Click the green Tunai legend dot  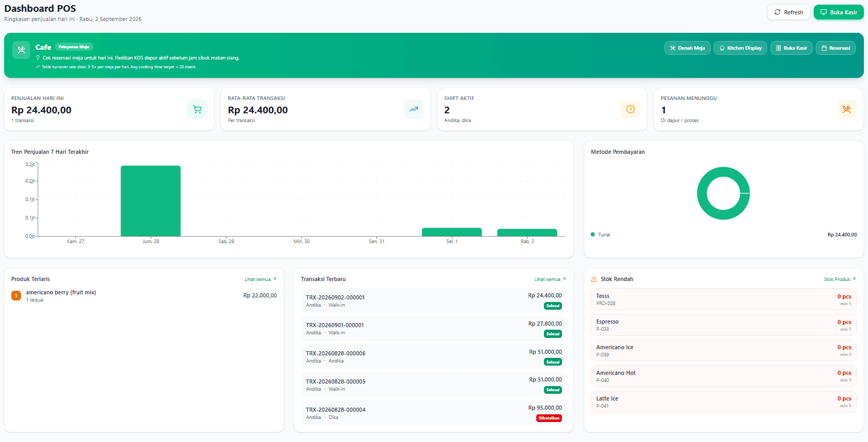point(593,234)
